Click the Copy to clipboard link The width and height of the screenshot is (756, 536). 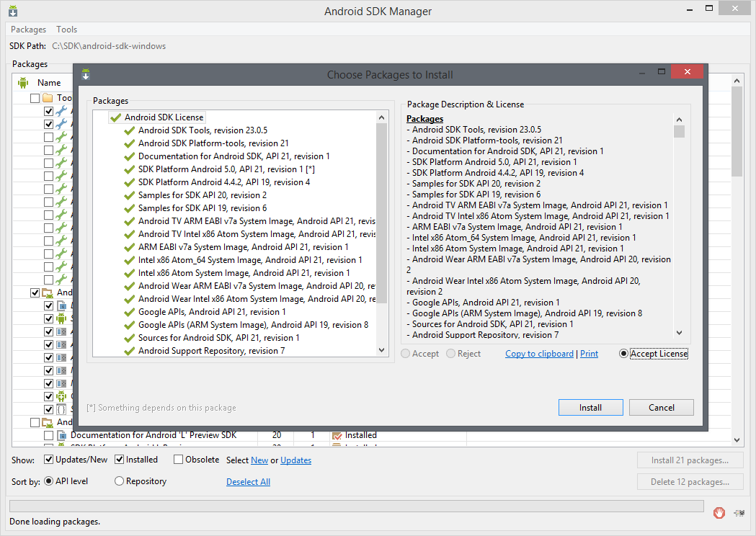[539, 354]
